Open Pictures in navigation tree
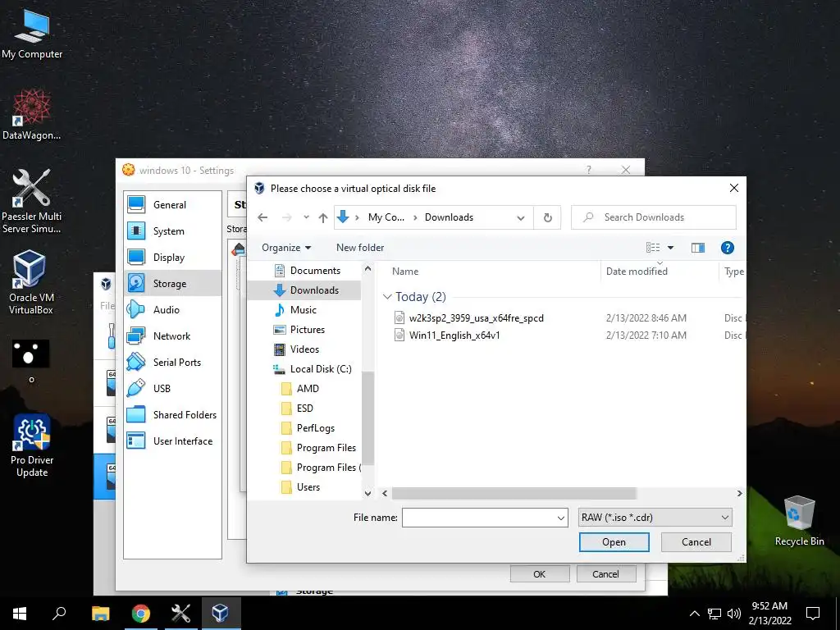This screenshot has height=630, width=840. click(x=308, y=330)
